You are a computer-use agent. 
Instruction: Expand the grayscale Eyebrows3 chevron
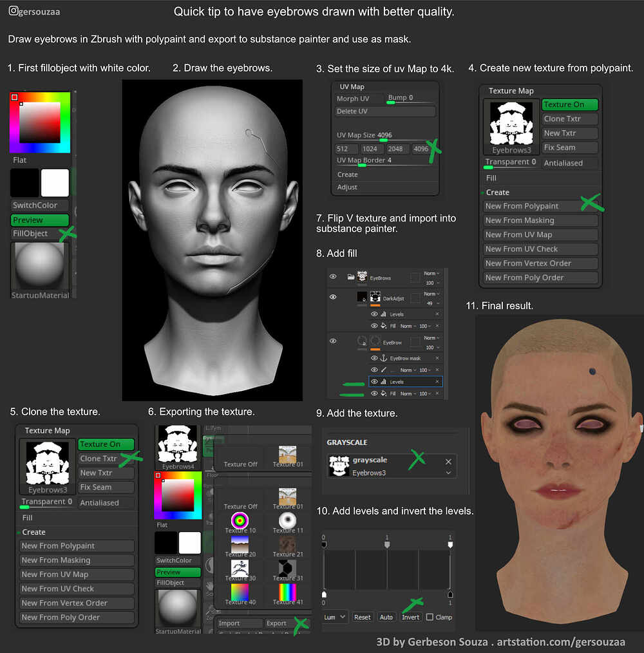pyautogui.click(x=448, y=473)
